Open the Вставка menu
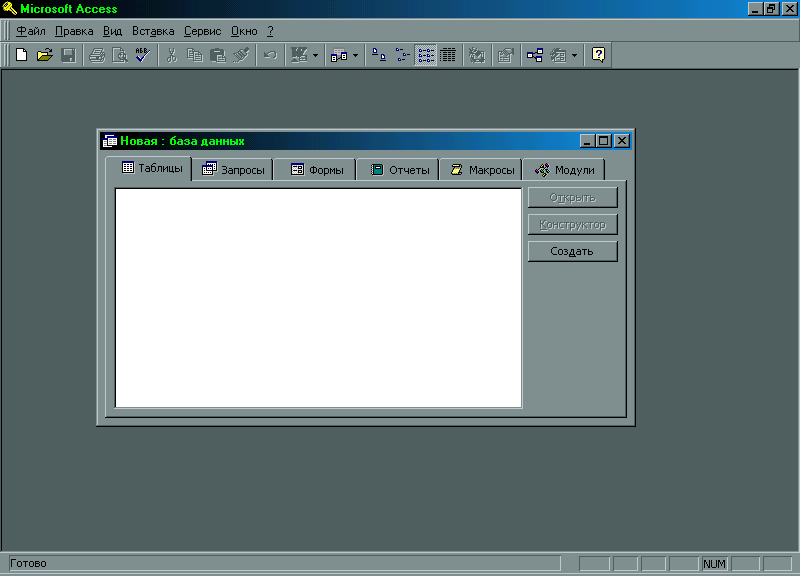 (x=153, y=31)
